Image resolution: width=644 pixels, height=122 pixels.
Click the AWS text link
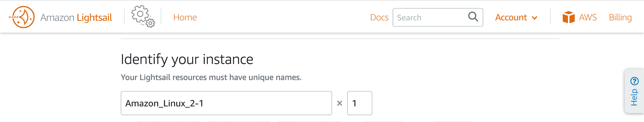click(x=588, y=17)
